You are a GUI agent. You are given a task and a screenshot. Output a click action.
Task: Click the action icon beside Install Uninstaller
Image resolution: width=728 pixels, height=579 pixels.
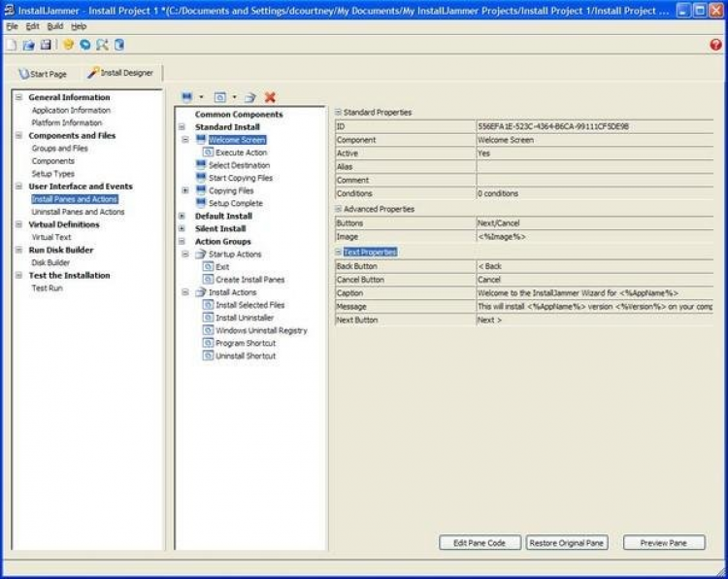coord(208,317)
